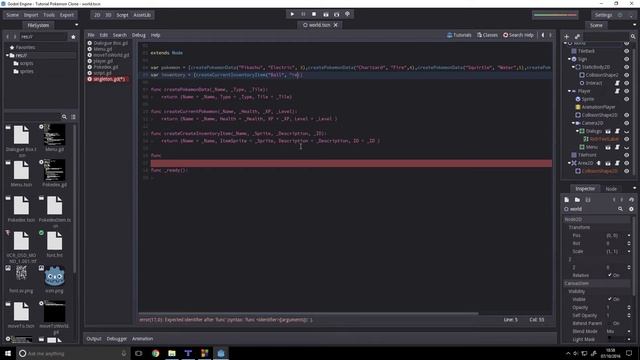Image resolution: width=640 pixels, height=360 pixels.
Task: Toggle visibility of StaticBody2D node
Action: pos(627,67)
